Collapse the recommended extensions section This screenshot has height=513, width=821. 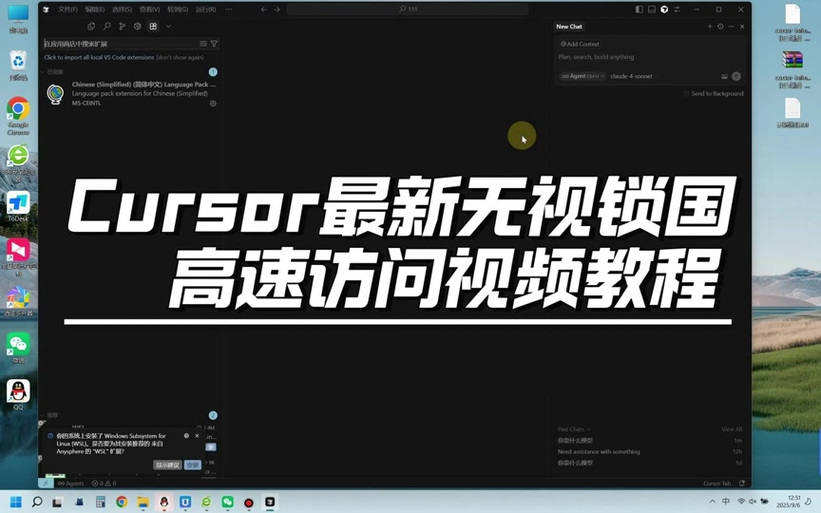click(x=50, y=415)
